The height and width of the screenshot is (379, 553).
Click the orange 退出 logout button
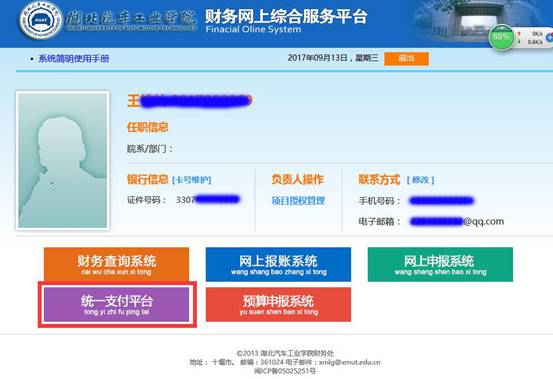[406, 59]
